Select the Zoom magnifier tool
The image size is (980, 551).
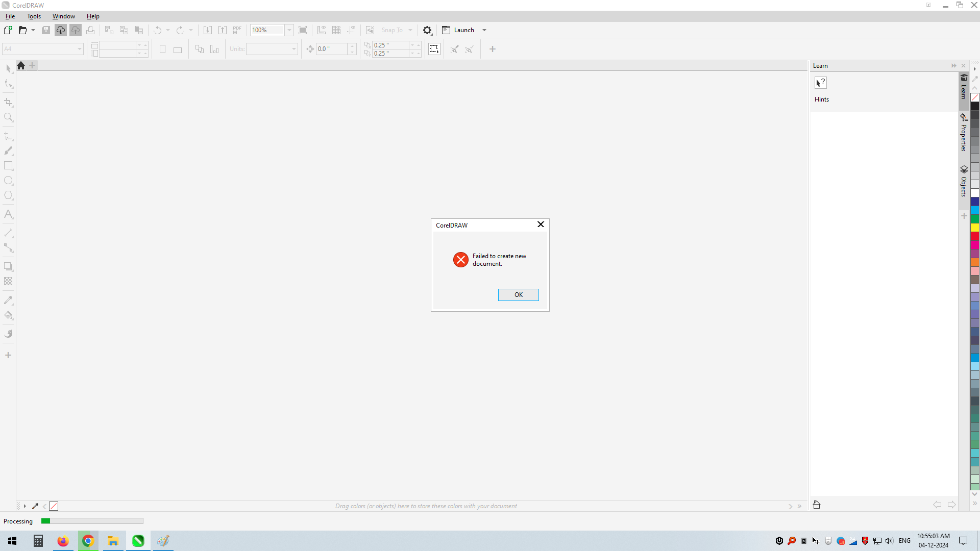point(9,117)
